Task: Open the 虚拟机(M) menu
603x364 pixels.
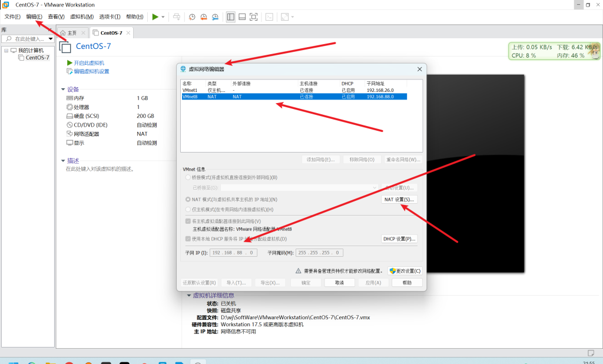Action: point(82,16)
